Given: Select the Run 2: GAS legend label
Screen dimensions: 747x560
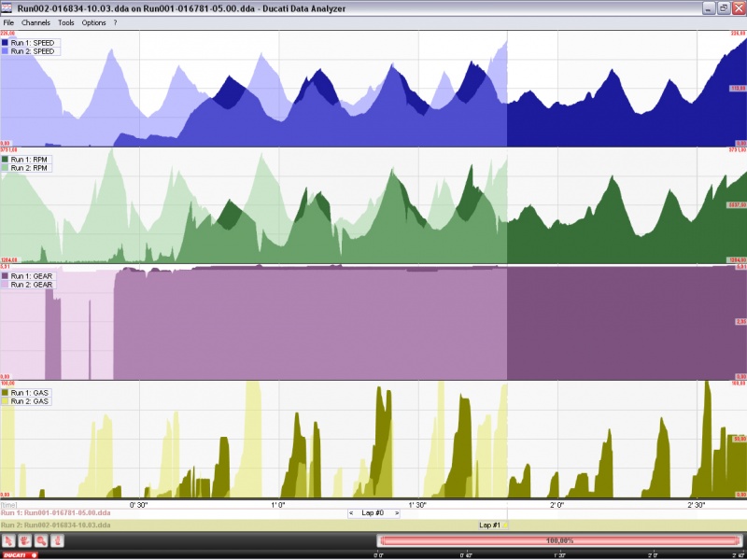Looking at the screenshot, I should pyautogui.click(x=29, y=401).
